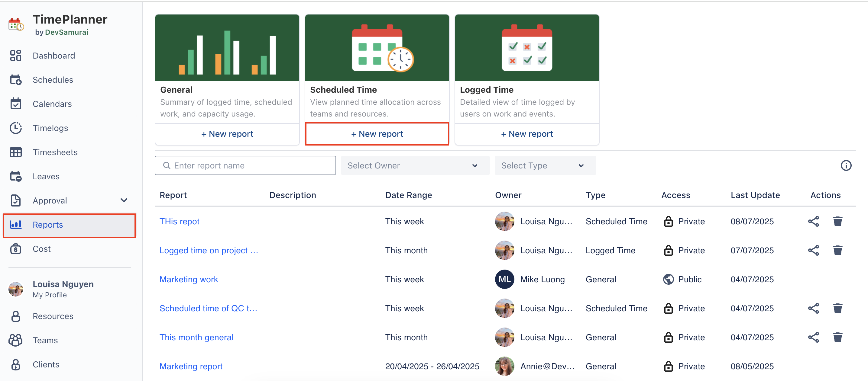Share the This month general report

coord(813,337)
